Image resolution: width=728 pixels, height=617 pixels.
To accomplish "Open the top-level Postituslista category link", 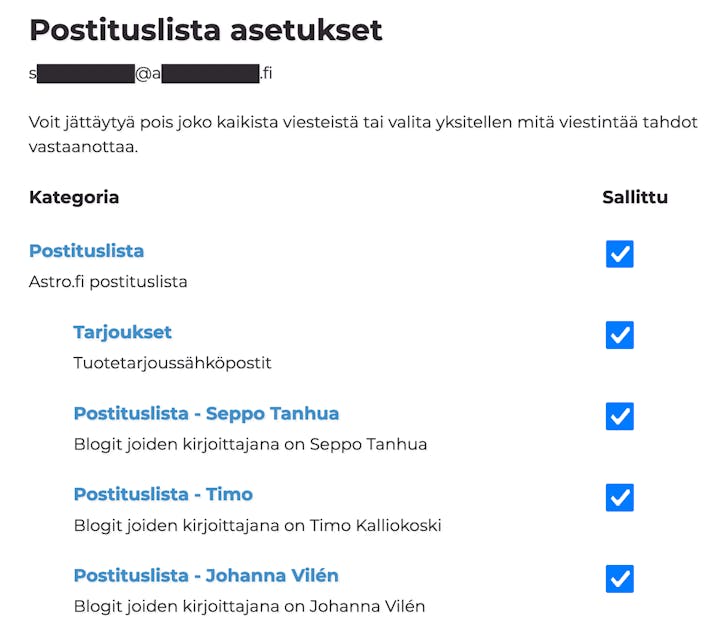I will coord(86,251).
